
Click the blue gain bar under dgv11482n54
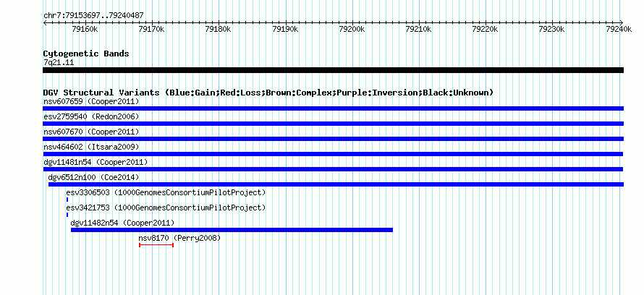point(232,230)
